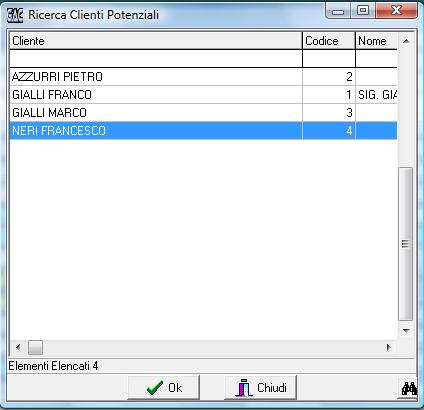Select the AZZURRI PIETRO row
Image resolution: width=424 pixels, height=410 pixels.
click(x=203, y=77)
